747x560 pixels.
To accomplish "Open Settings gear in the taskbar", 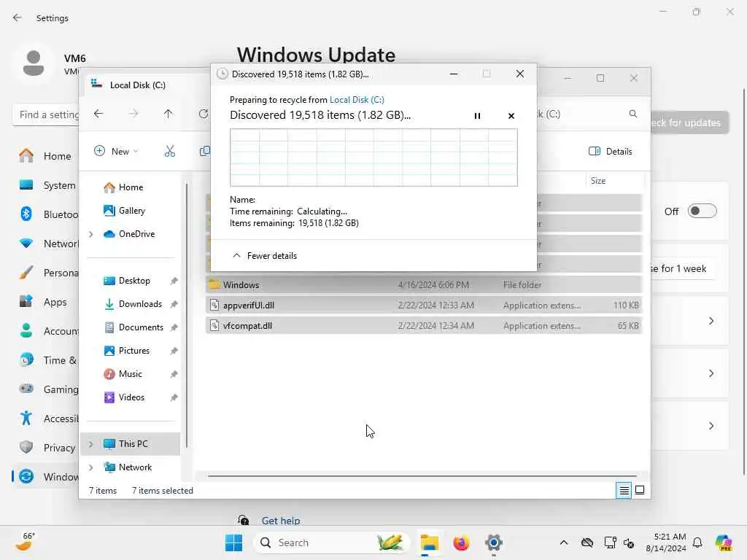I will click(x=494, y=542).
